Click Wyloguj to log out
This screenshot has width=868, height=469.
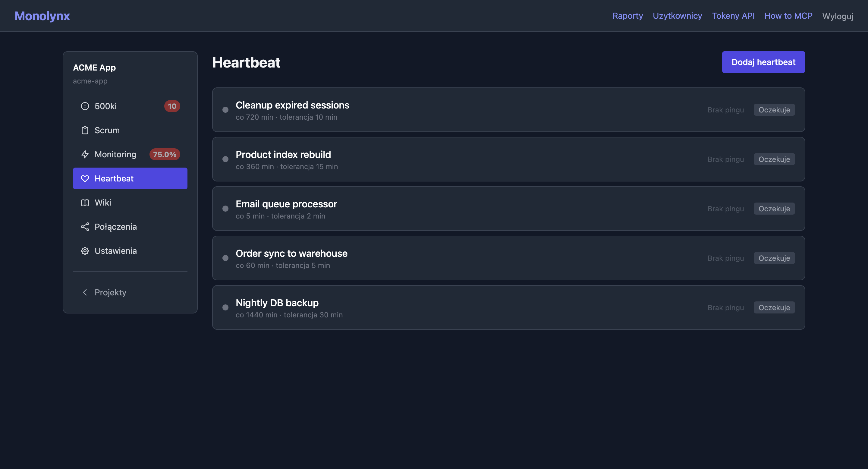click(838, 16)
